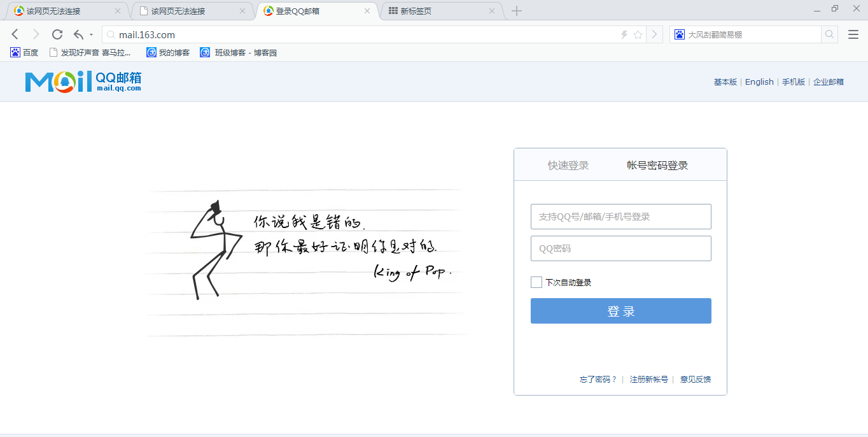The height and width of the screenshot is (437, 868).
Task: Expand address bar go arrow
Action: (654, 34)
